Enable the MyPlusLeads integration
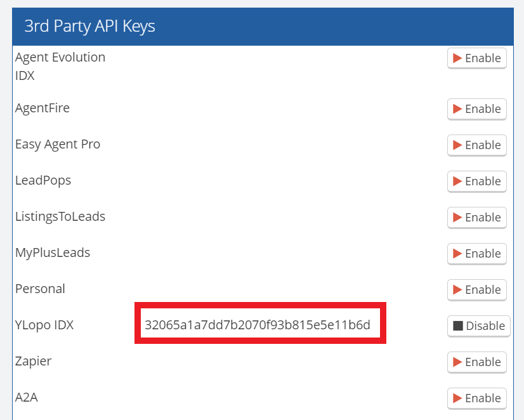Image resolution: width=524 pixels, height=420 pixels. (477, 254)
